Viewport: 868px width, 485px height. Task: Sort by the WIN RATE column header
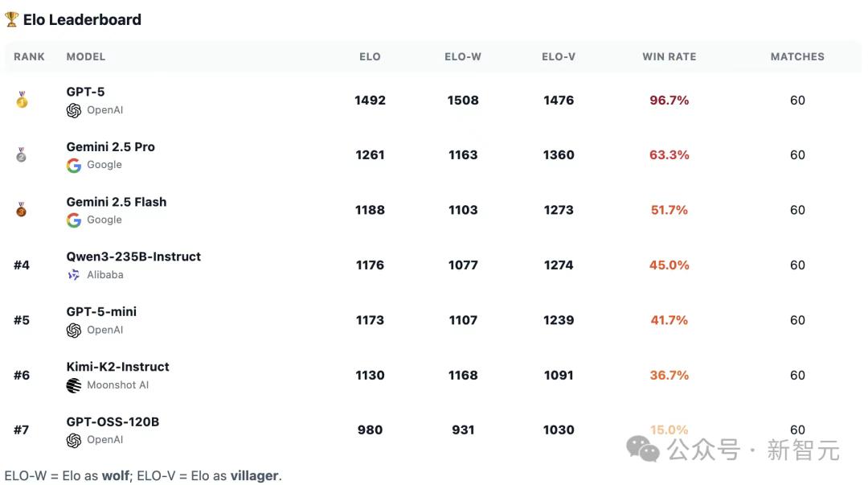click(669, 57)
